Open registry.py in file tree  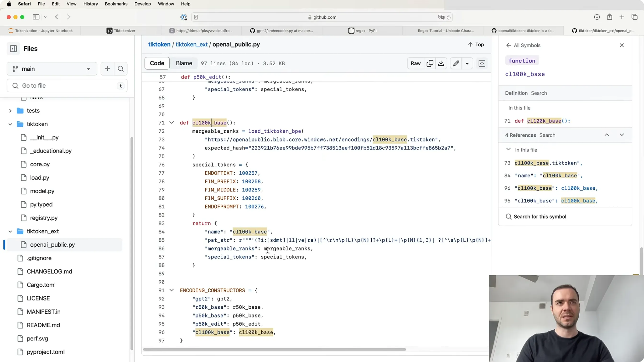(x=44, y=218)
